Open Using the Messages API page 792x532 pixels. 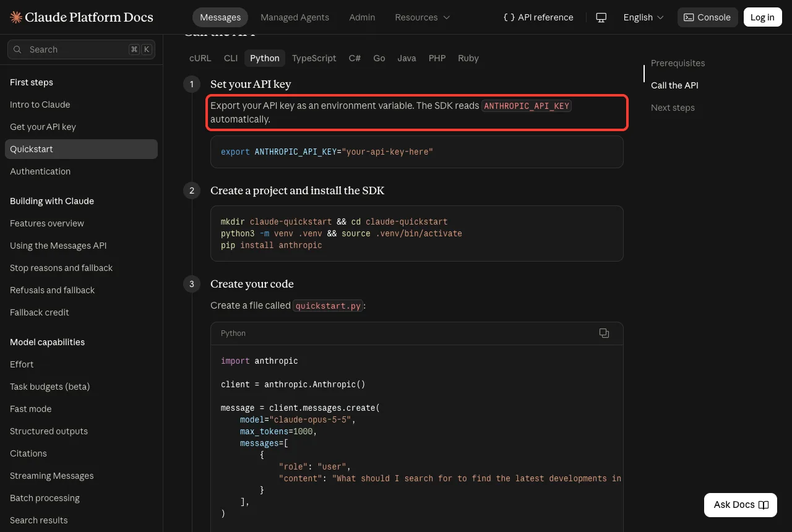(x=81, y=246)
